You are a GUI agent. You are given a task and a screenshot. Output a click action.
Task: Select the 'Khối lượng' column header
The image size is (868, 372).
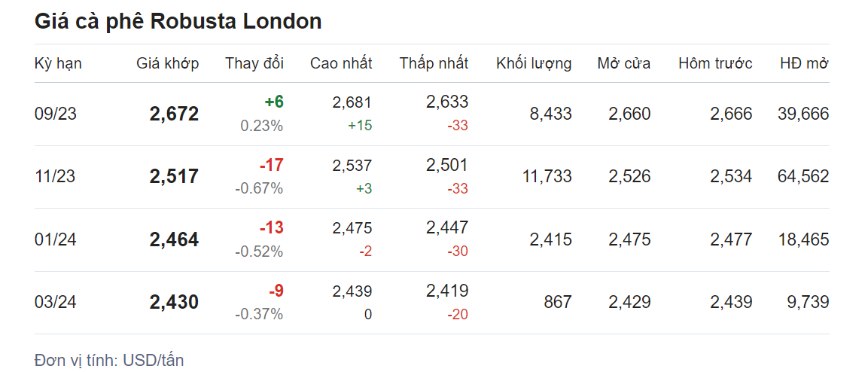[x=534, y=63]
